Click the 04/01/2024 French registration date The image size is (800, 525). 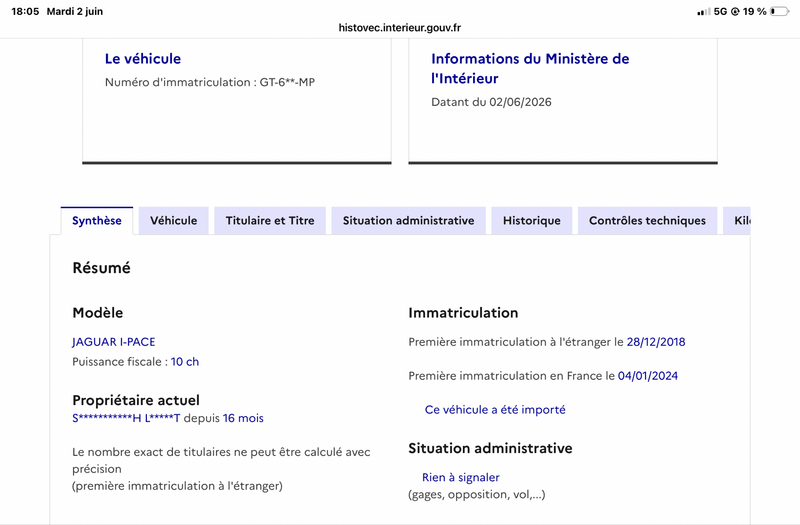647,376
